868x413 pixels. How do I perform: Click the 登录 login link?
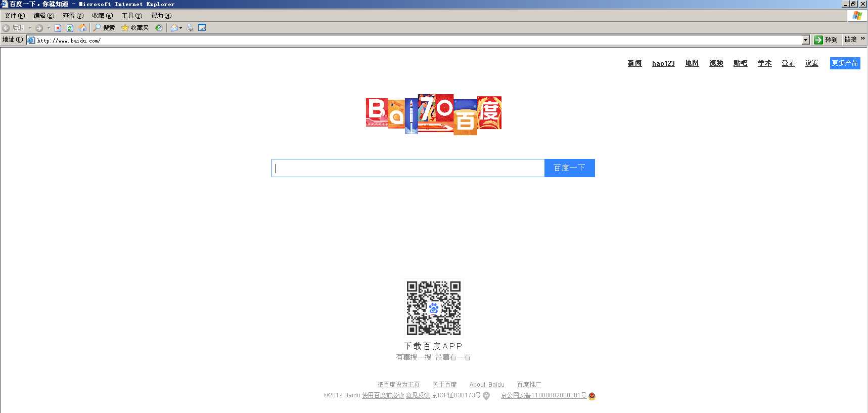(x=788, y=63)
